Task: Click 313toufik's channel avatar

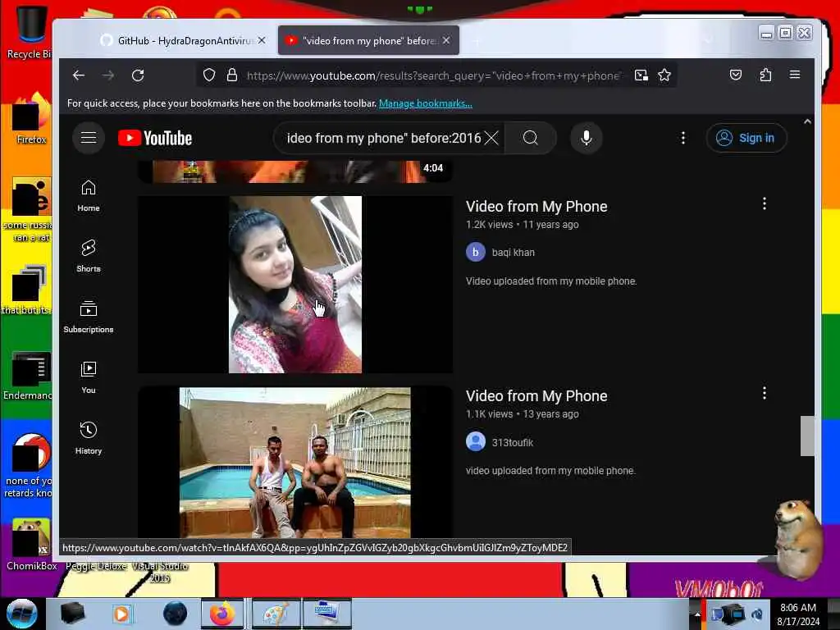Action: [475, 442]
